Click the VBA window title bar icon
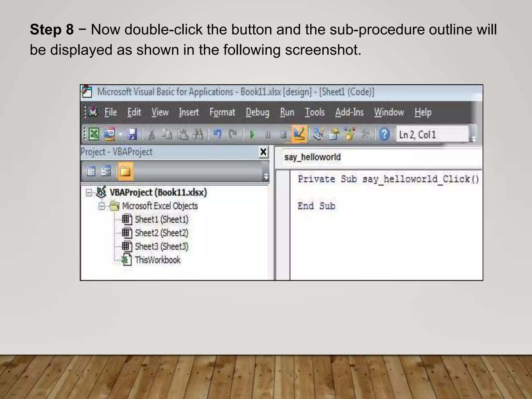The width and height of the screenshot is (532, 399). 87,91
